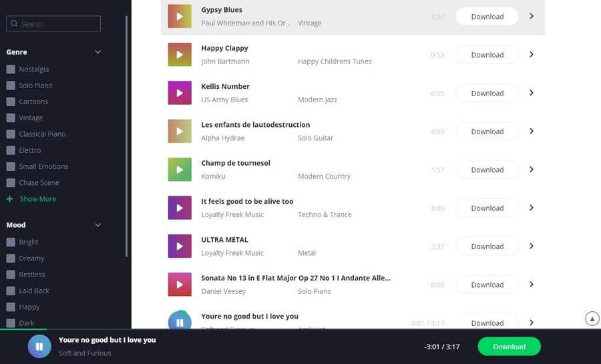Play It feels good to be alive too
Image resolution: width=601 pixels, height=364 pixels.
point(180,208)
